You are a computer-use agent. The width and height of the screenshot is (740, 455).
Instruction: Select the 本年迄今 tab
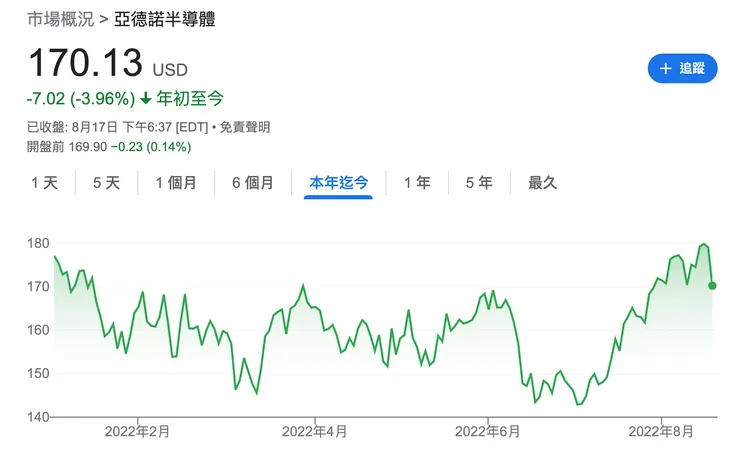click(338, 183)
